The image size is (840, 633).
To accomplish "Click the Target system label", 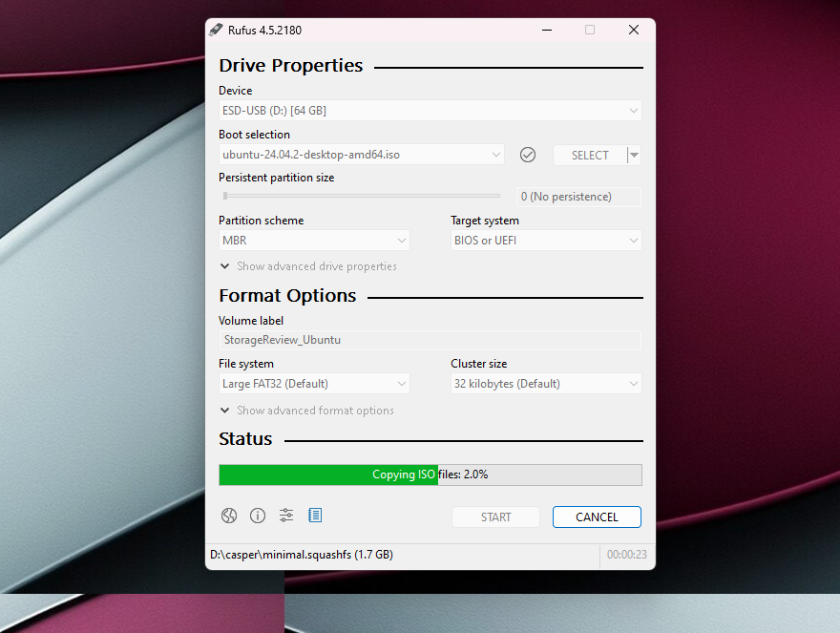I will [485, 221].
